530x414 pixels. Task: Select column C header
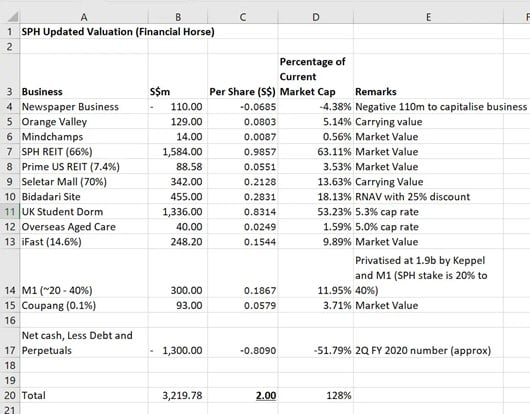coord(243,17)
